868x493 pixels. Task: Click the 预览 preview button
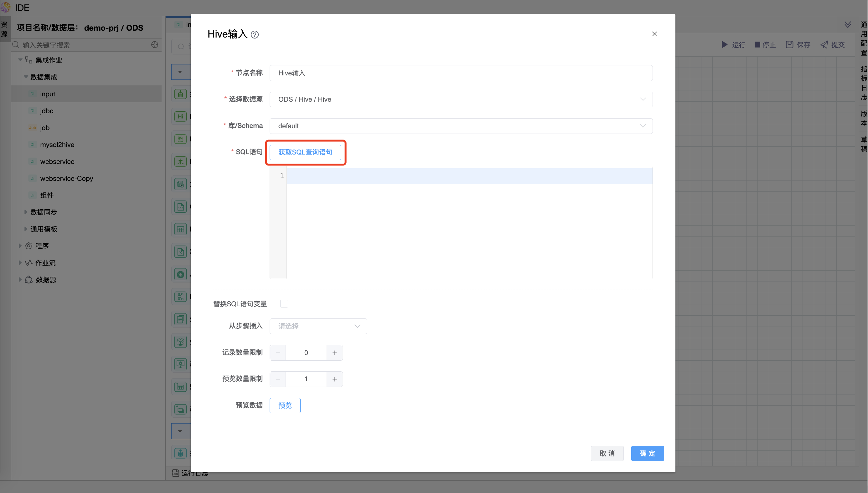click(x=285, y=405)
